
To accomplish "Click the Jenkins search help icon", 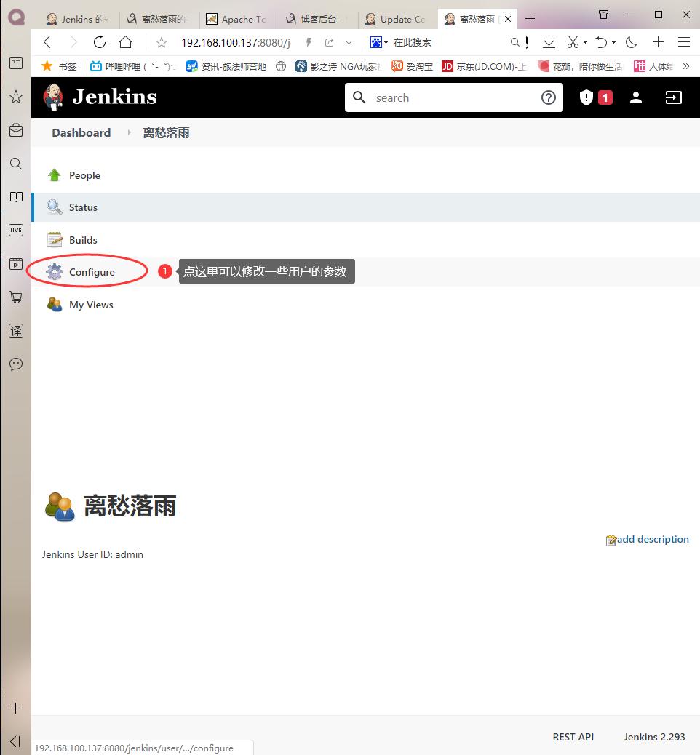I will pyautogui.click(x=548, y=97).
